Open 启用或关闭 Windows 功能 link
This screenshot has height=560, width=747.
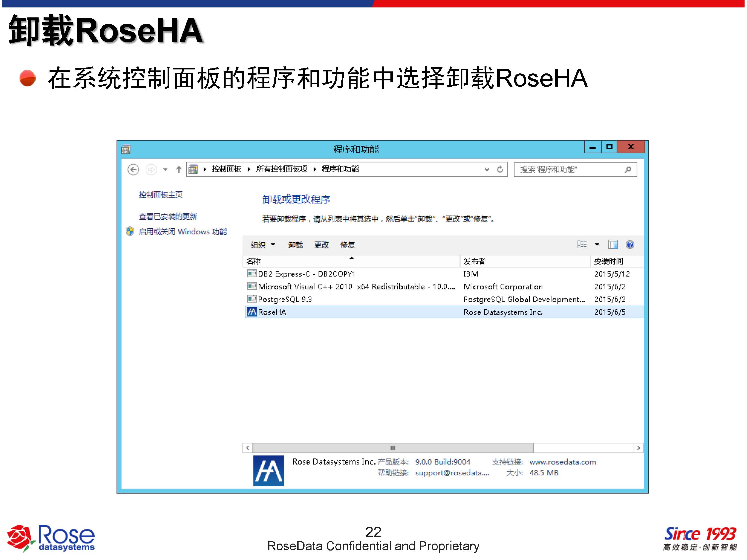pos(182,231)
